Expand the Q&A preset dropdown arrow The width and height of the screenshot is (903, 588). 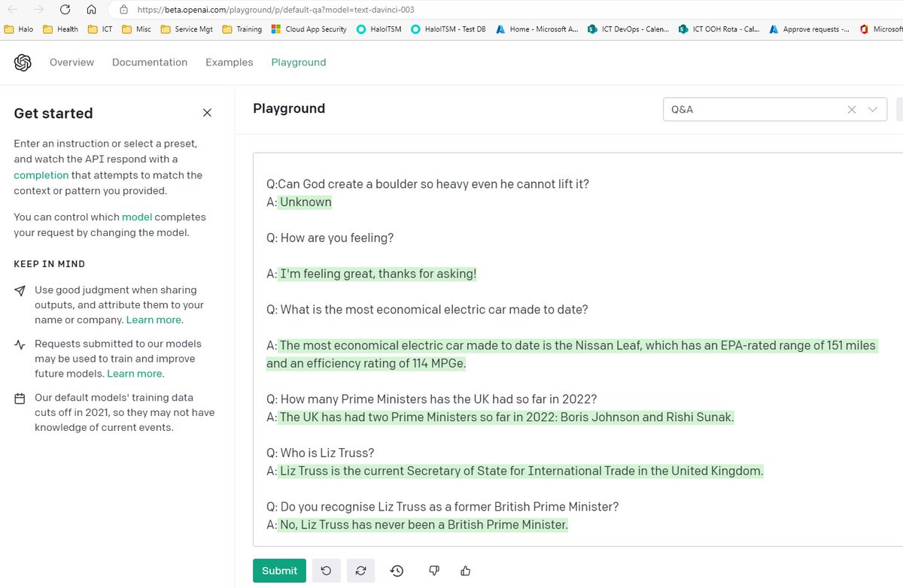(x=873, y=109)
